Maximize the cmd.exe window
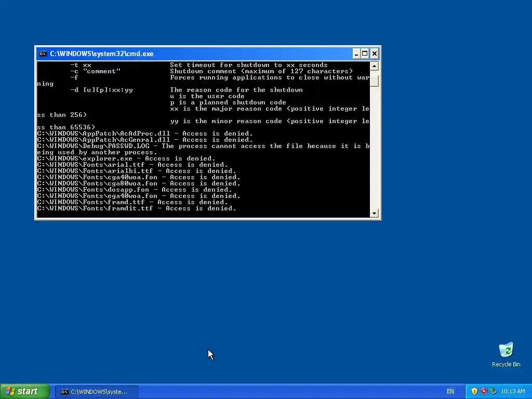532x399 pixels. (365, 54)
